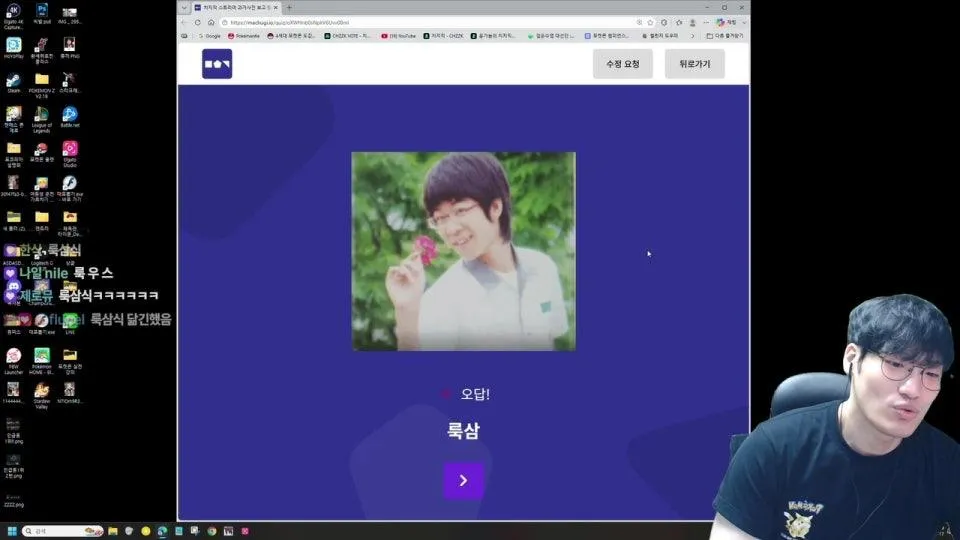Open the POKEMON Z folder on desktop
960x540 pixels.
click(42, 85)
